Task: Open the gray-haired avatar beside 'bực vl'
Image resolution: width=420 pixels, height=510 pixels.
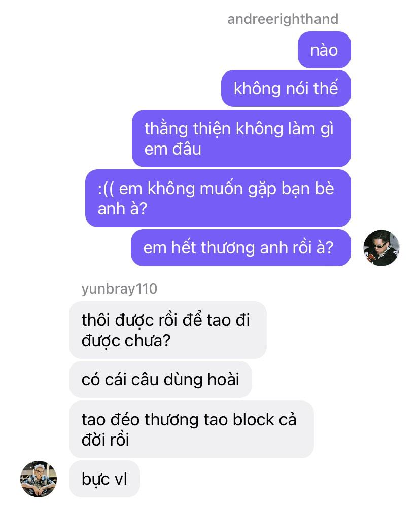Action: [39, 479]
